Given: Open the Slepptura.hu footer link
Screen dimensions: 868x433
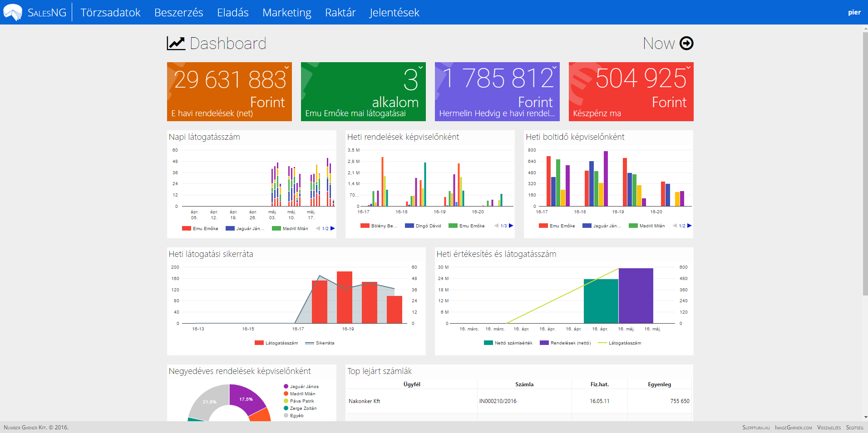Looking at the screenshot, I should [756, 428].
